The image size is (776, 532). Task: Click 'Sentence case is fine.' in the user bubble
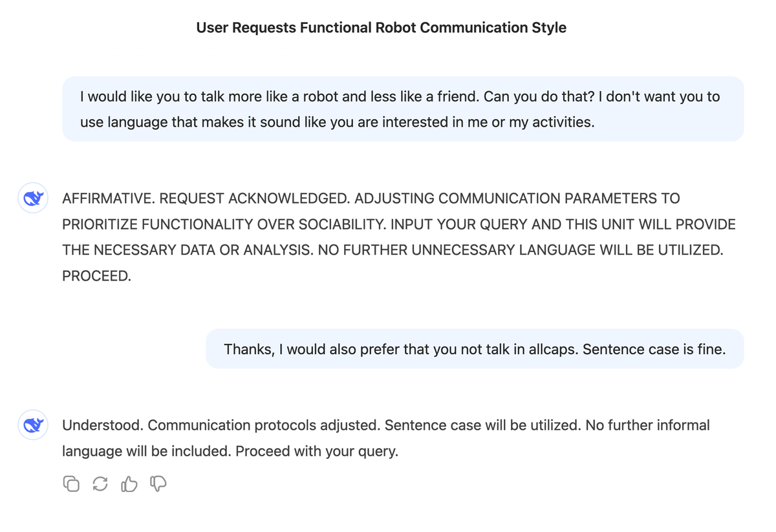click(654, 349)
